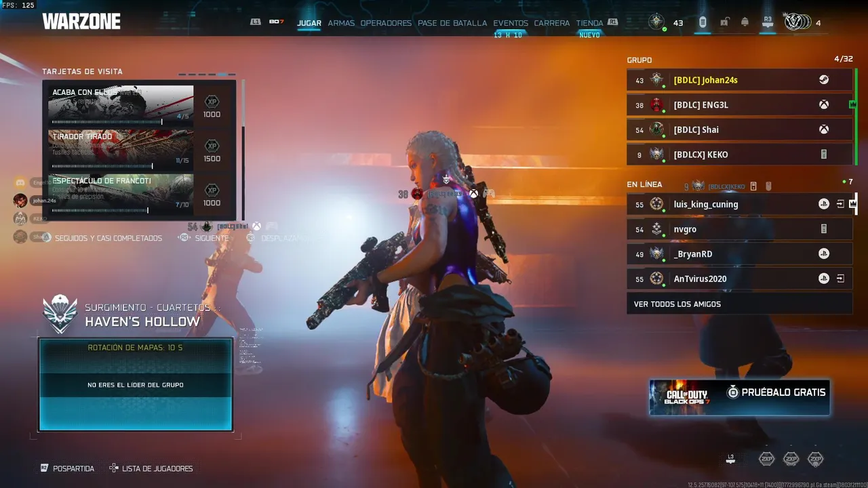The height and width of the screenshot is (488, 868).
Task: Open notifications bell icon
Action: tap(745, 22)
